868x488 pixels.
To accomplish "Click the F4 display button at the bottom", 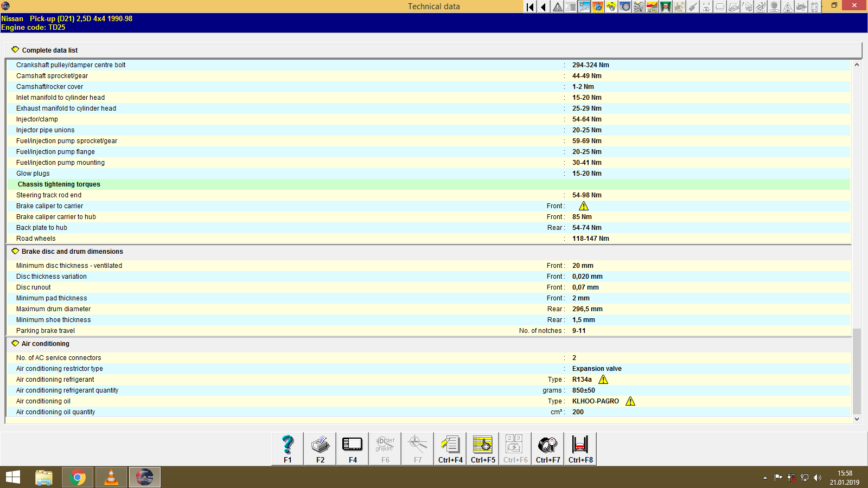I will click(x=352, y=448).
